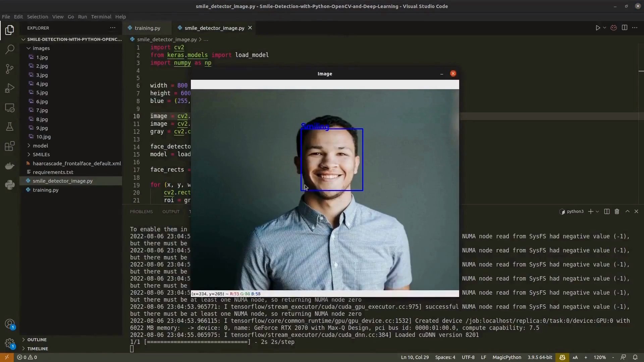The image size is (644, 362).
Task: Open the Terminal menu
Action: 101,16
